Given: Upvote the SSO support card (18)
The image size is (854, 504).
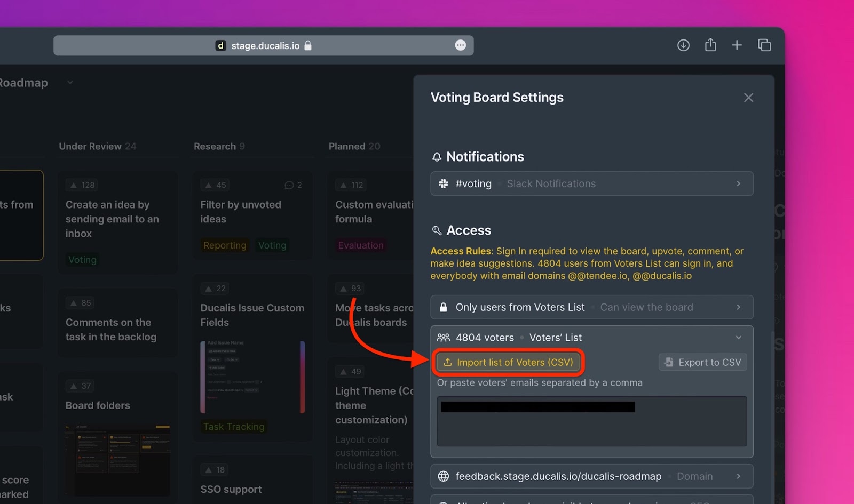Looking at the screenshot, I should pyautogui.click(x=215, y=470).
